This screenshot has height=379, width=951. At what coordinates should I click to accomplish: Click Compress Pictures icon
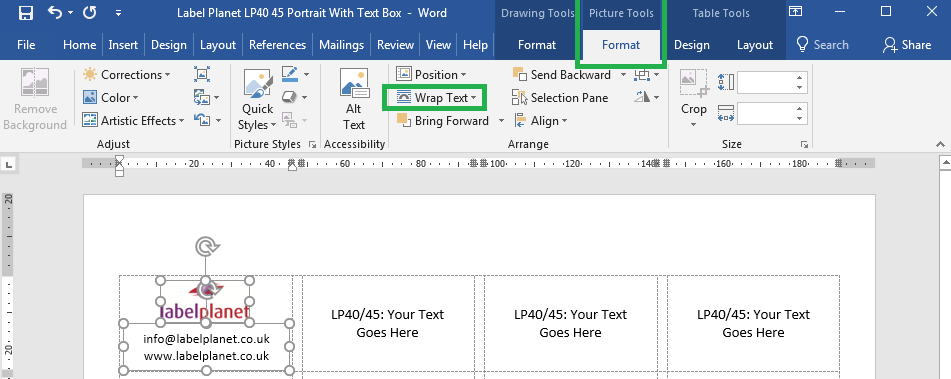[x=202, y=75]
